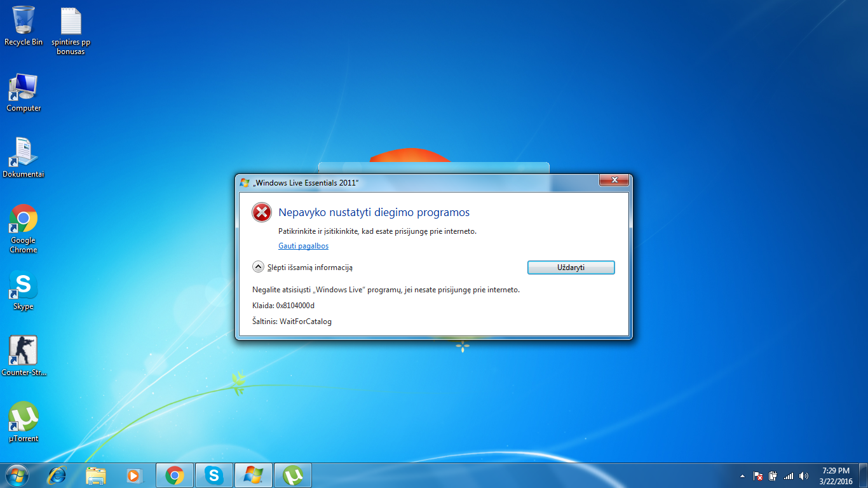The image size is (868, 488).
Task: Select the spintires pp bonusas text file
Action: tap(71, 30)
